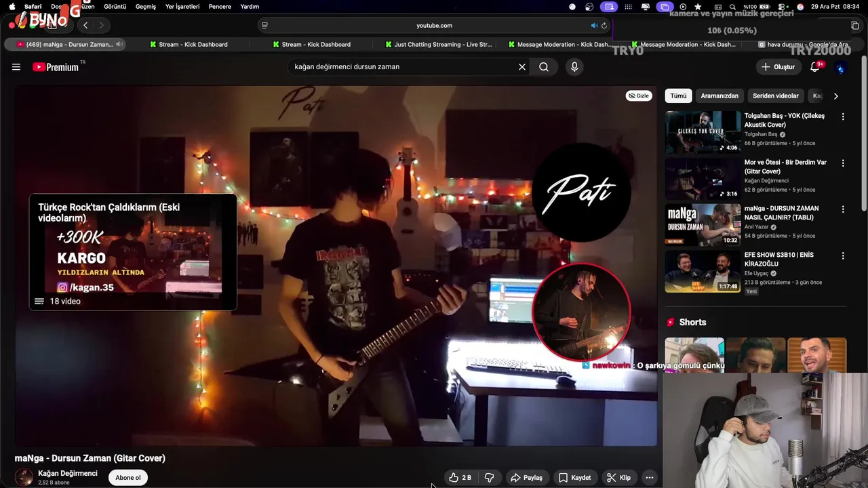This screenshot has width=868, height=488.
Task: Click the menu bar date and time
Action: pos(835,7)
